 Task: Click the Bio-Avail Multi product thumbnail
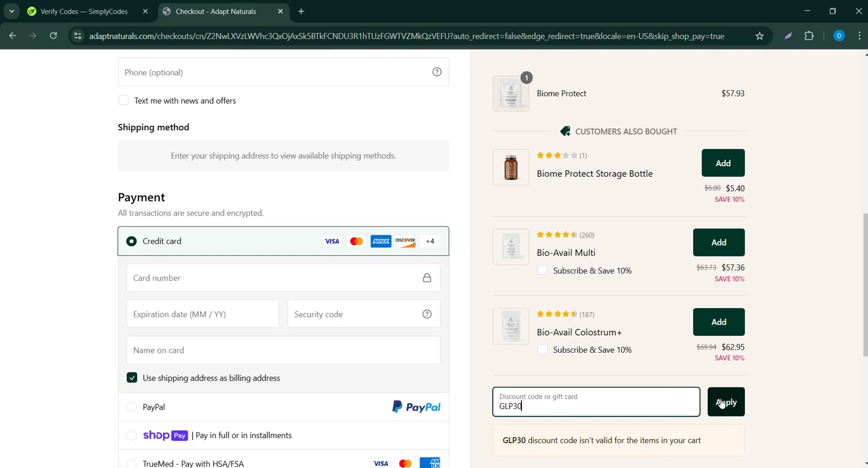(511, 247)
